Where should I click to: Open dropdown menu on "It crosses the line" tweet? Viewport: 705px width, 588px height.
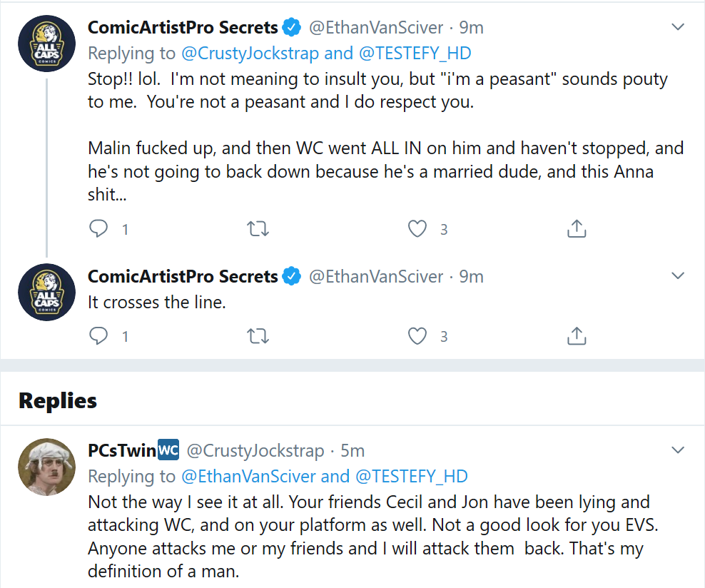[678, 275]
